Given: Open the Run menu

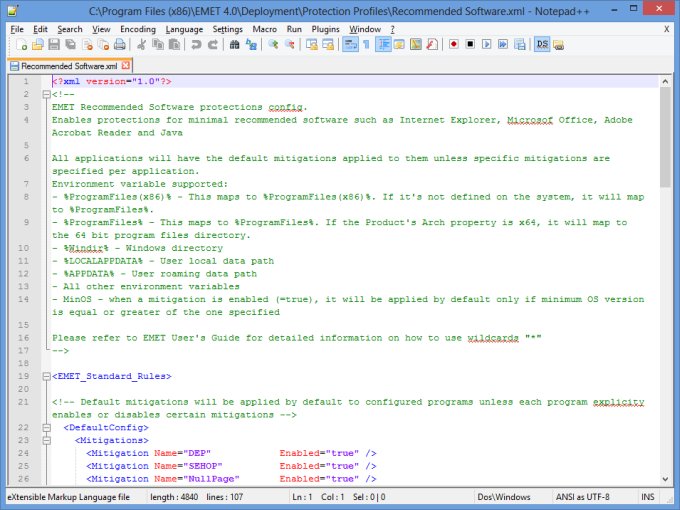Looking at the screenshot, I should point(294,29).
